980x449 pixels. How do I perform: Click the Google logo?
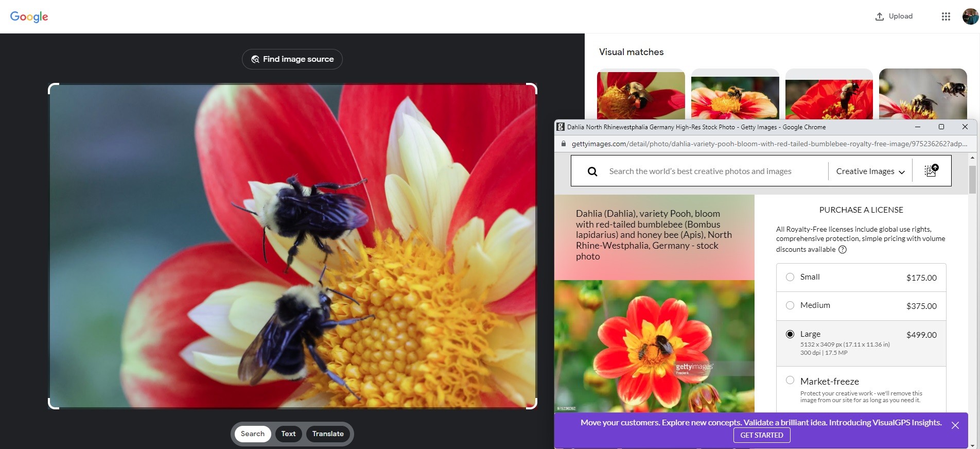pos(29,16)
